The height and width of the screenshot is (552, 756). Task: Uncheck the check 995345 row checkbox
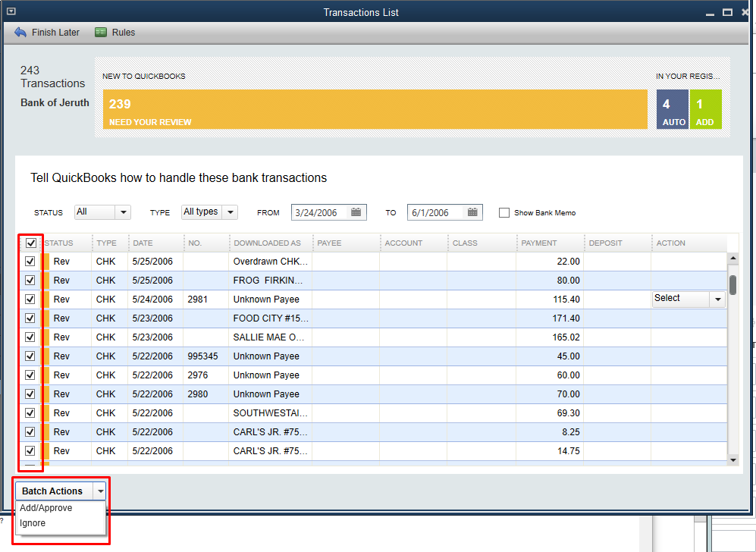point(30,356)
